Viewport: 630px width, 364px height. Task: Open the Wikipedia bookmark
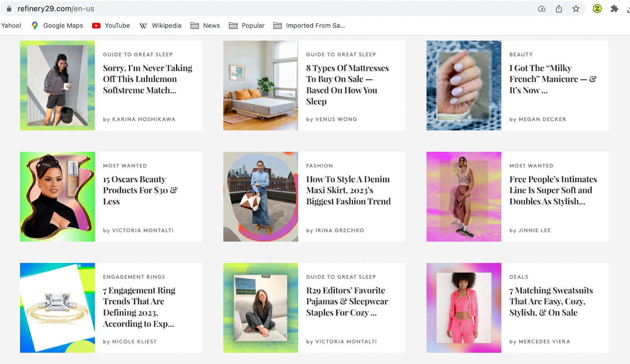coord(160,26)
